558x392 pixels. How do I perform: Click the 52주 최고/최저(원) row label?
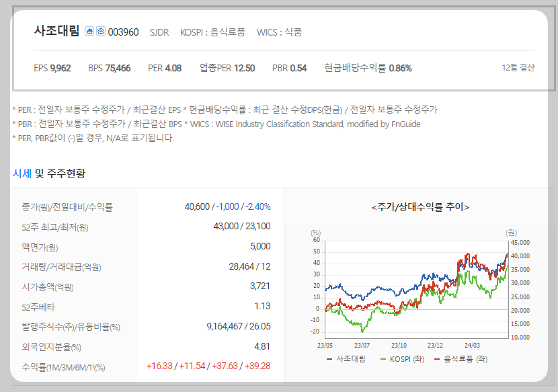[55, 227]
